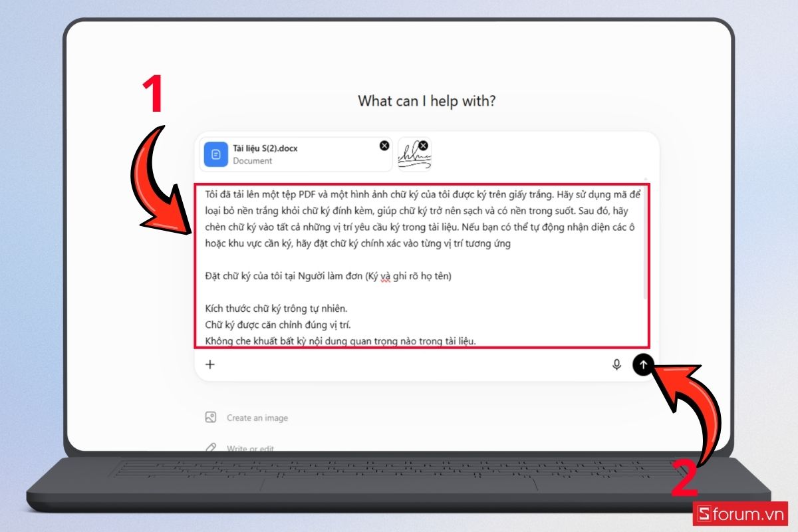
Task: Click the 'Document' label under the file name
Action: coord(253,161)
